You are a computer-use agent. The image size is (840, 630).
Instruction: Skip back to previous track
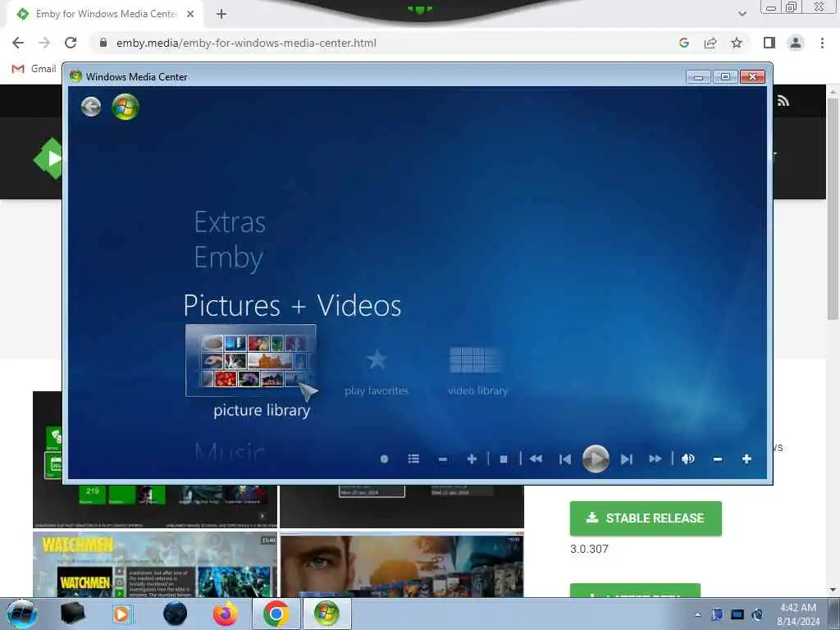click(565, 459)
